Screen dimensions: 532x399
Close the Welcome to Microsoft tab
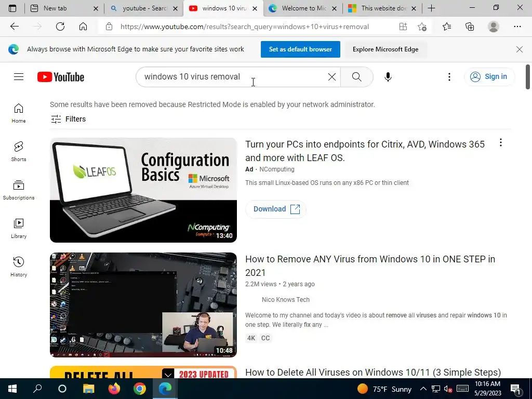tap(334, 8)
